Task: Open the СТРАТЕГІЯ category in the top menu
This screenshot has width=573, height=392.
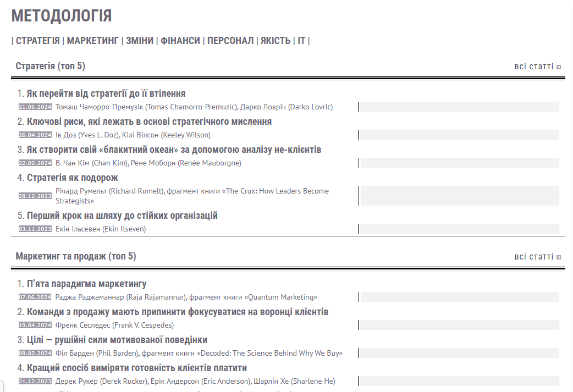Action: [x=37, y=41]
